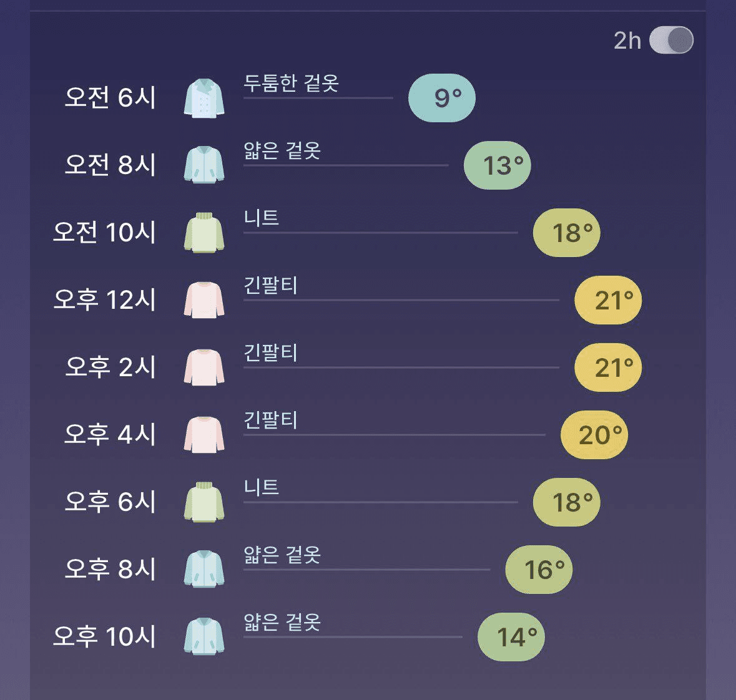Click the 두툼한 겉옷 clothing label
The image size is (736, 700).
point(291,83)
